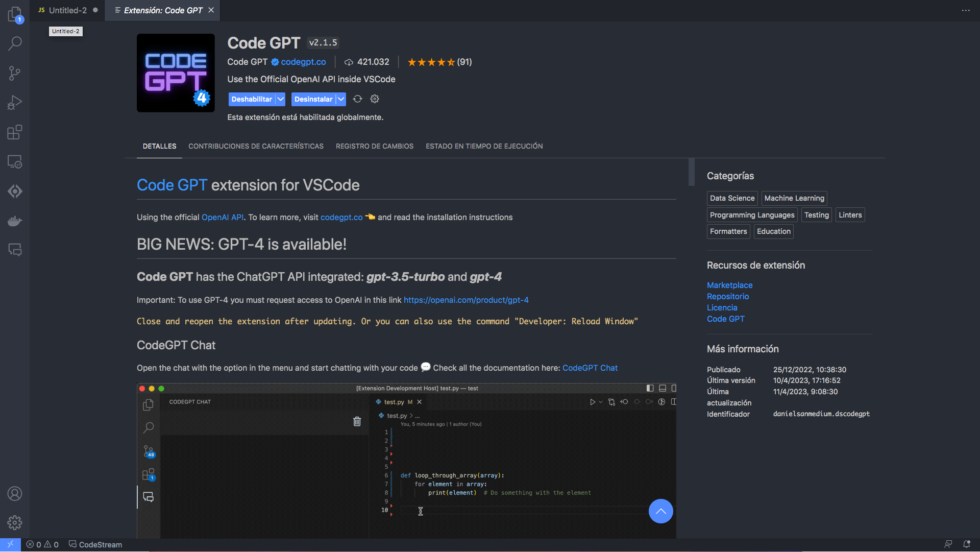Open the editor More Actions ellipsis

[x=966, y=10]
